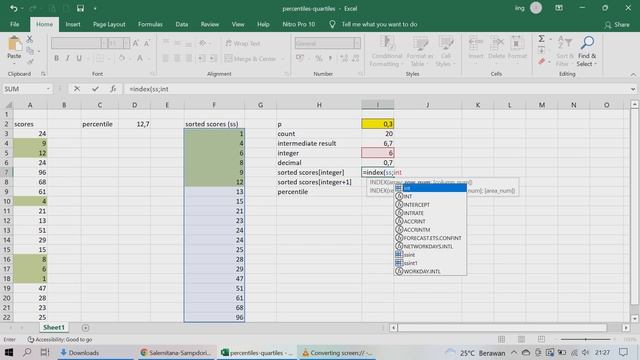Open Task View on the taskbar
This screenshot has height=360, width=640.
point(45,352)
